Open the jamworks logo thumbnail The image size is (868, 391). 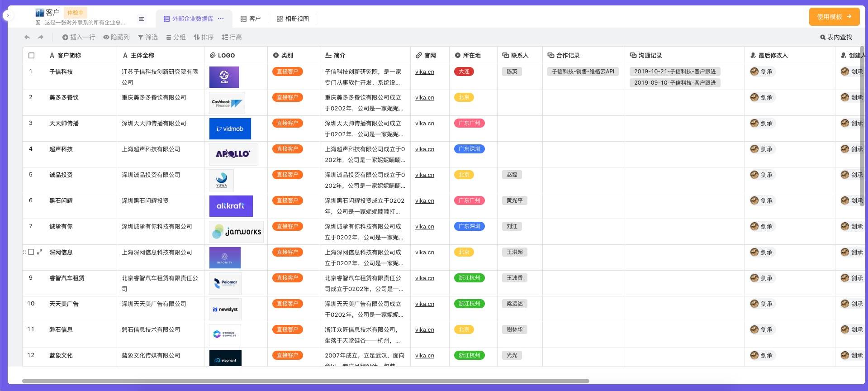236,232
